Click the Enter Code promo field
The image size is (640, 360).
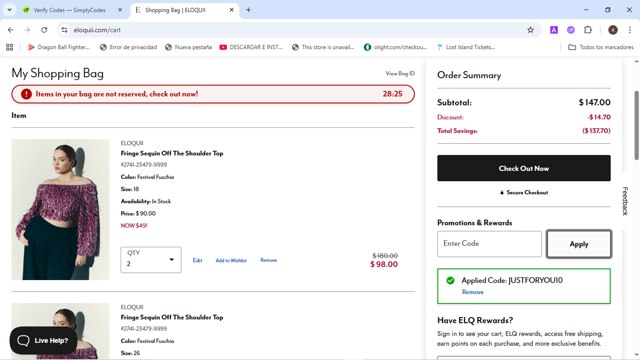[489, 244]
